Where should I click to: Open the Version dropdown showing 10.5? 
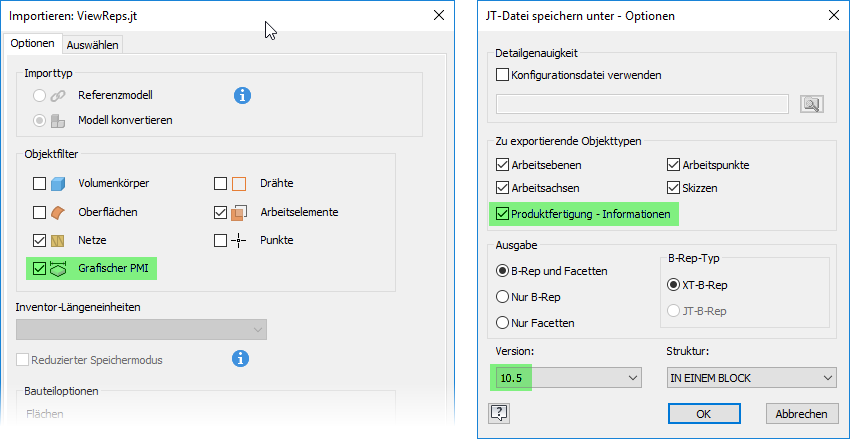[x=567, y=377]
